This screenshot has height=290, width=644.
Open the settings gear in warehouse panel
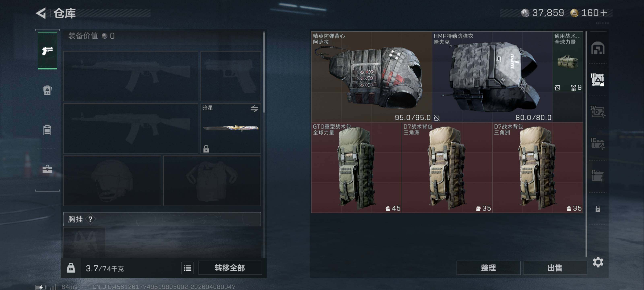coord(598,262)
